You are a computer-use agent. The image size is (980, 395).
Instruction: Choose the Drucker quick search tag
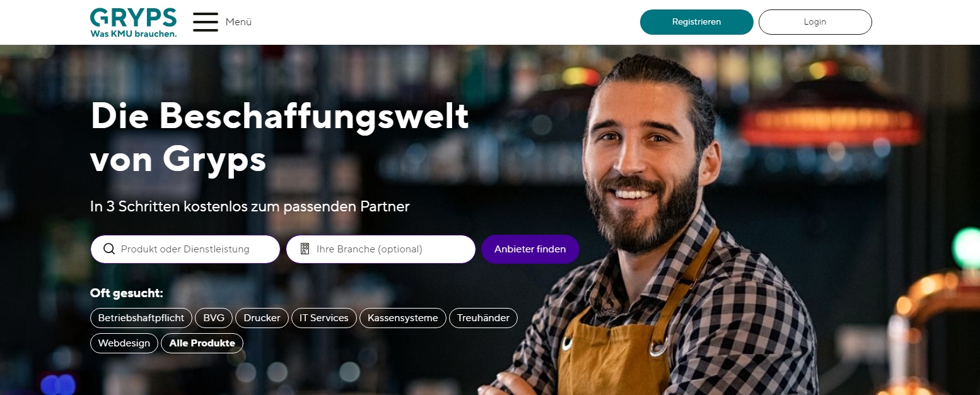262,318
